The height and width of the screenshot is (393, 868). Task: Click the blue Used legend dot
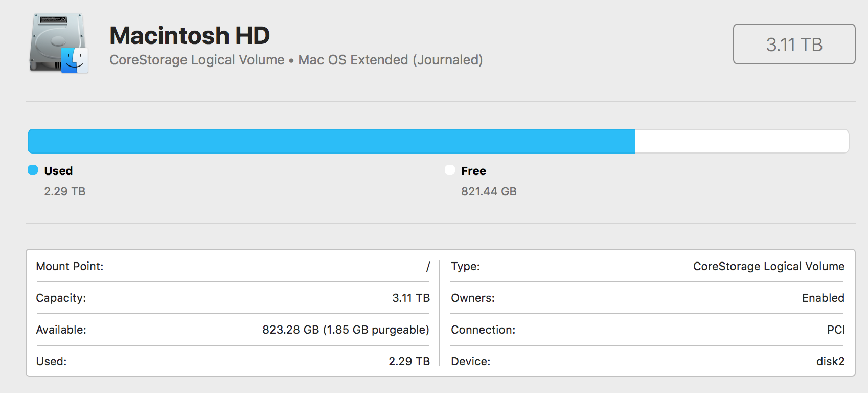click(33, 170)
